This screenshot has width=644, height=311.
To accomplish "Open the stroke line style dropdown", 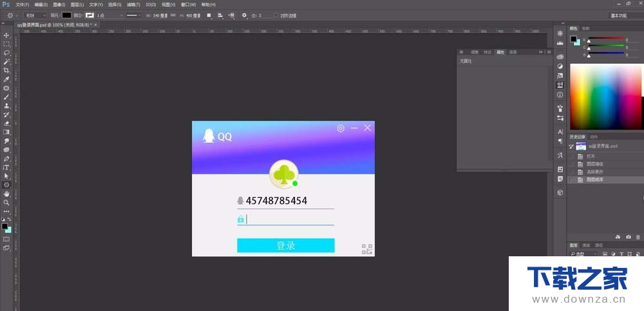I will tap(133, 15).
